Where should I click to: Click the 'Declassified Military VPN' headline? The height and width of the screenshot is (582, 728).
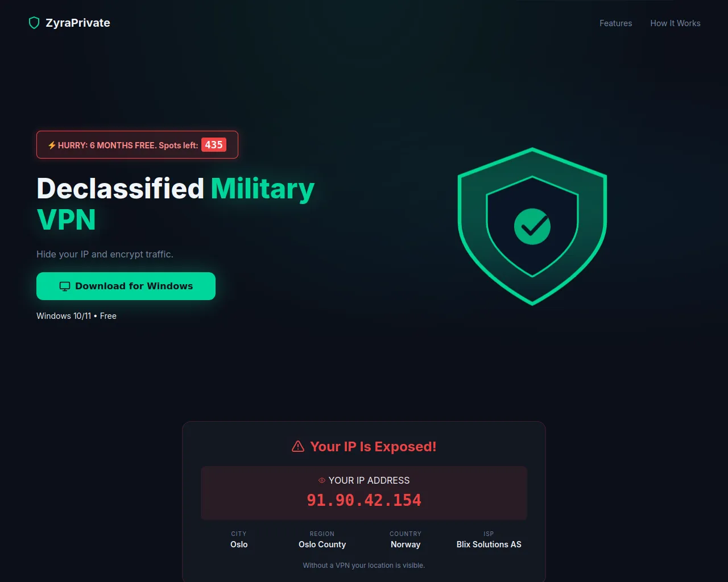(x=175, y=203)
